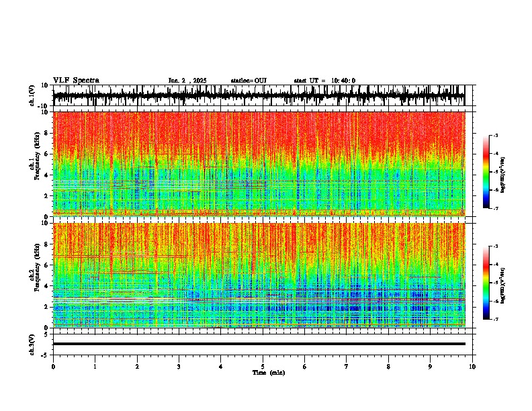532x411 pixels.
Task: Click the '-3' label on ch.1 color scale
Action: pyautogui.click(x=496, y=136)
